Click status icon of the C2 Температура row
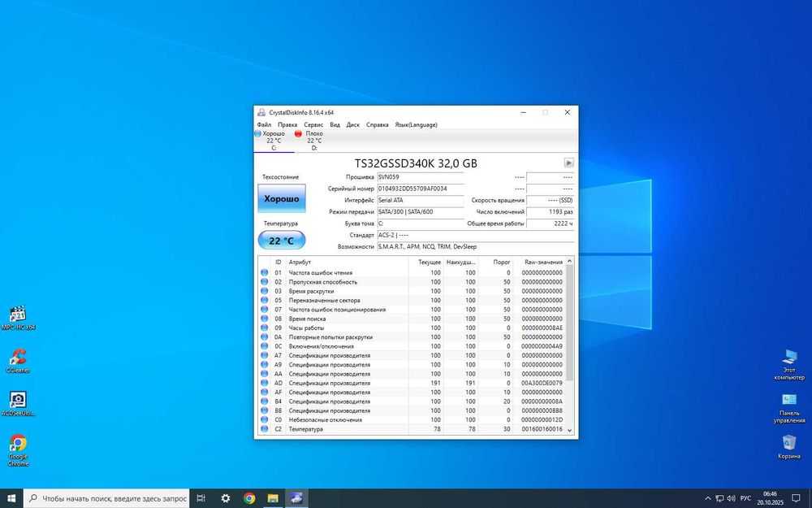The height and width of the screenshot is (508, 812). [x=264, y=429]
